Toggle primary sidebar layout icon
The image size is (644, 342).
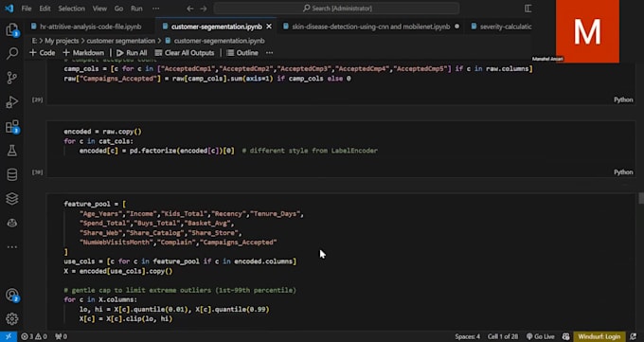click(x=528, y=9)
